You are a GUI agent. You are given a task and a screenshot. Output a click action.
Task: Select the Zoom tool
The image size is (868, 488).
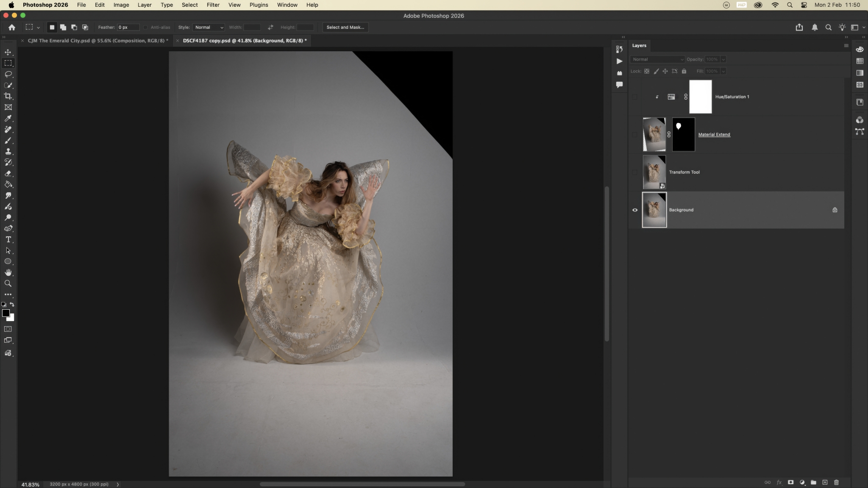point(8,283)
